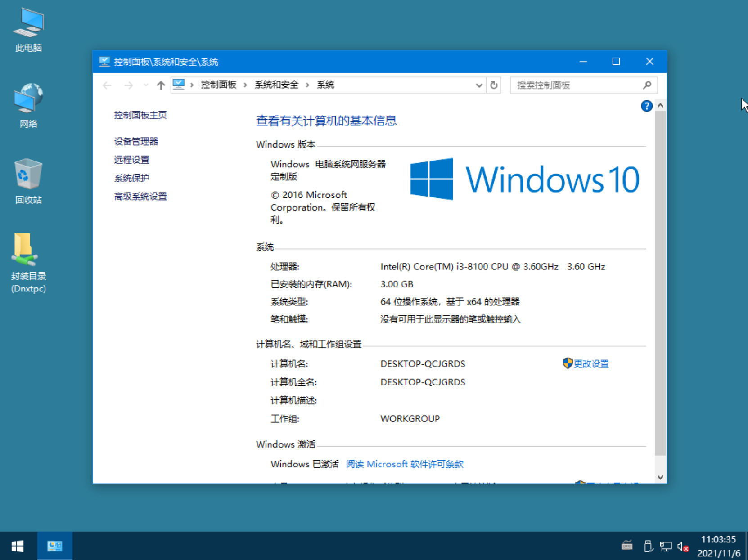Select the 封装目录 (Dnxtpc) folder icon
748x560 pixels.
coord(28,263)
